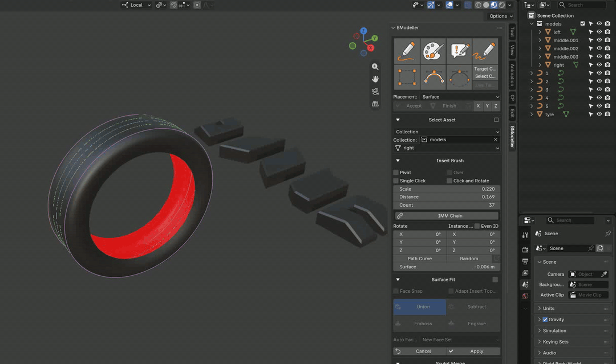Switch to the BModeller sidebar tab
The image size is (616, 364).
point(512,137)
